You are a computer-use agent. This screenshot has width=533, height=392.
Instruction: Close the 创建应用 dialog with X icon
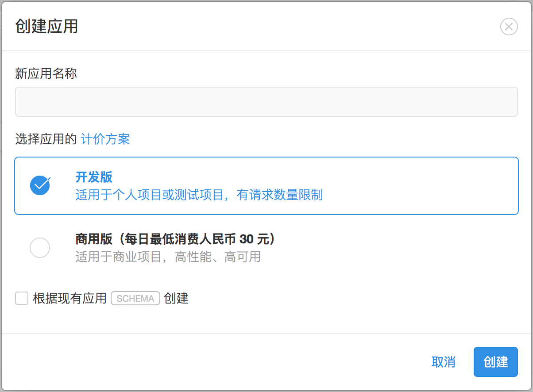(x=509, y=27)
